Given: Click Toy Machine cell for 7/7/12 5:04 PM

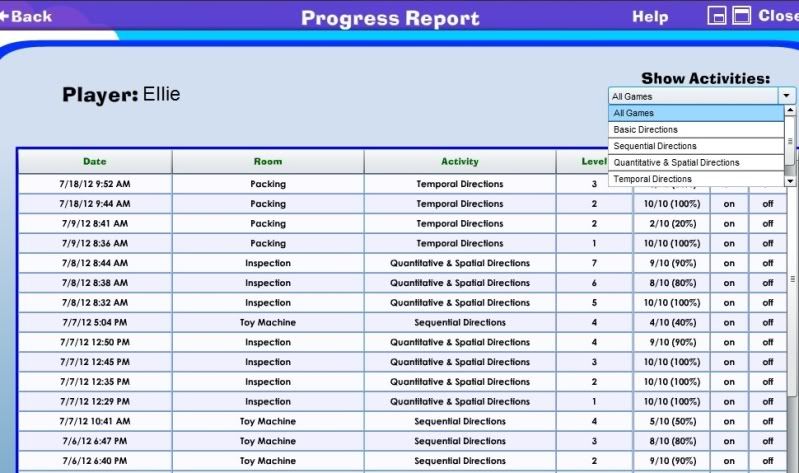Looking at the screenshot, I should [x=268, y=323].
